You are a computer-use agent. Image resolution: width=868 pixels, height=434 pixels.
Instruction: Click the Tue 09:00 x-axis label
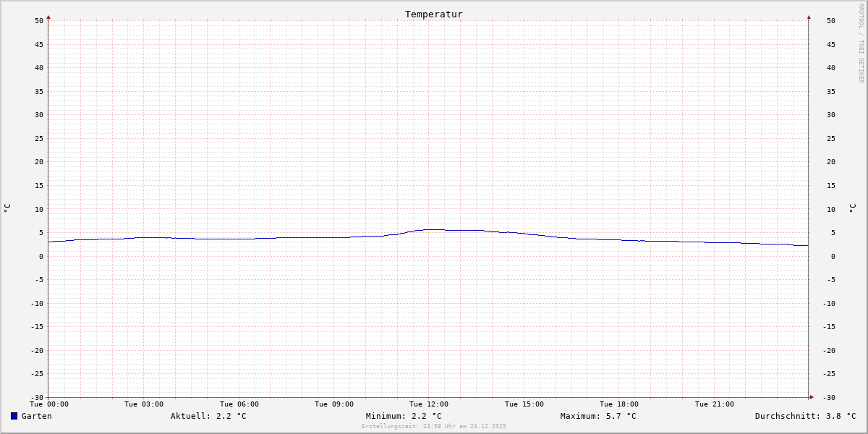coord(334,404)
